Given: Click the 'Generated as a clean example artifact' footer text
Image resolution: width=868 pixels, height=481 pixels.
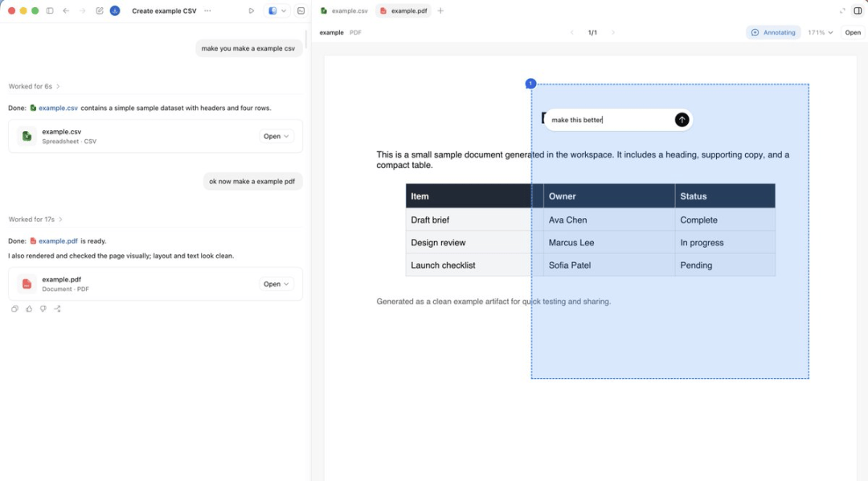Looking at the screenshot, I should tap(493, 302).
